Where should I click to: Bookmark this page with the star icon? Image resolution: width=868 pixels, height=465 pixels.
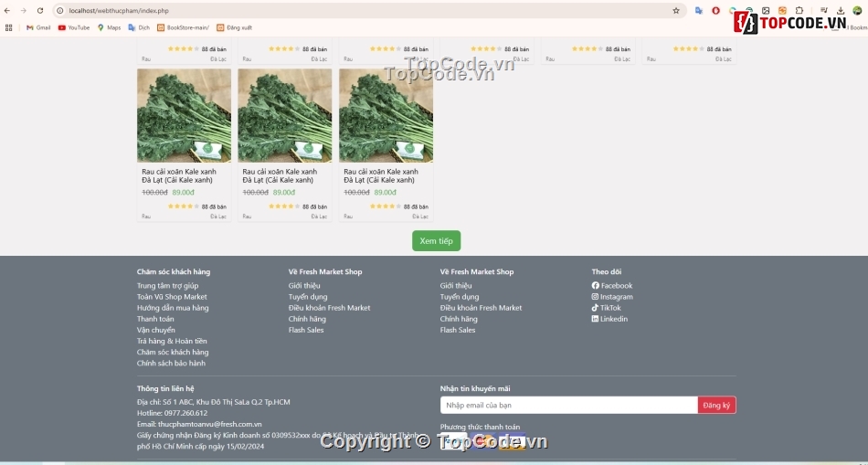pyautogui.click(x=676, y=11)
